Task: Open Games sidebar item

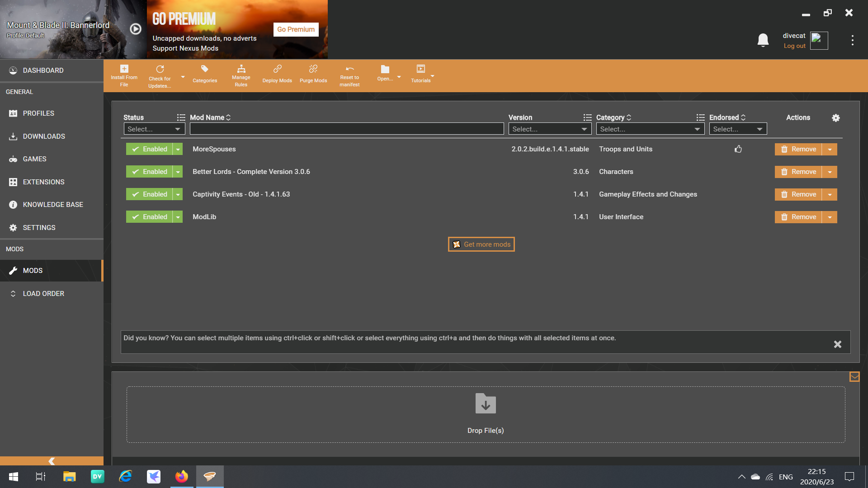Action: pos(52,159)
